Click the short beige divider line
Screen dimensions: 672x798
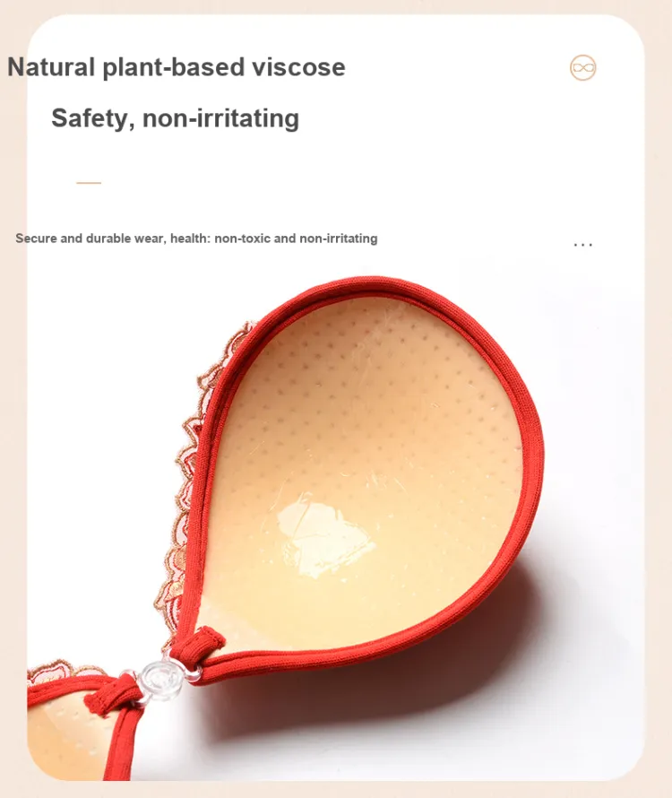pyautogui.click(x=89, y=183)
